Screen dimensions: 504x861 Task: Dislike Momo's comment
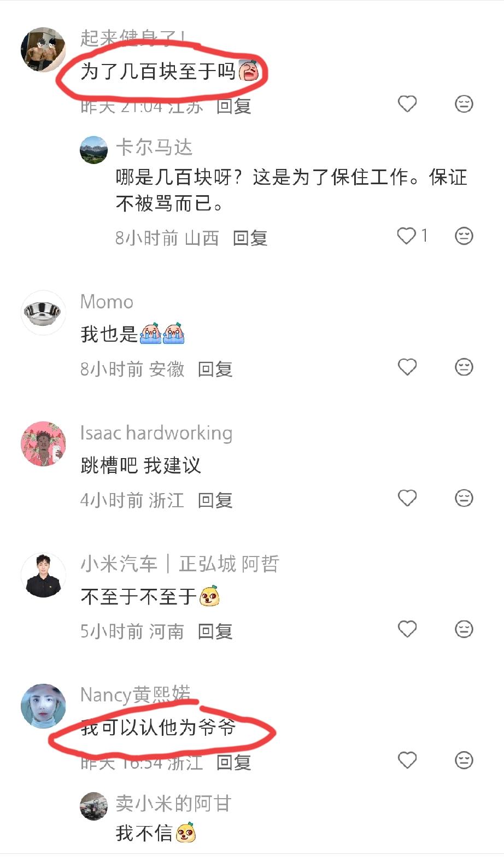[x=464, y=367]
